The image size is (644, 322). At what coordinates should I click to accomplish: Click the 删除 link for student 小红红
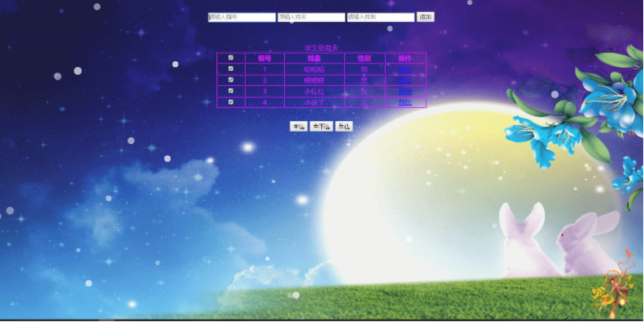[405, 91]
